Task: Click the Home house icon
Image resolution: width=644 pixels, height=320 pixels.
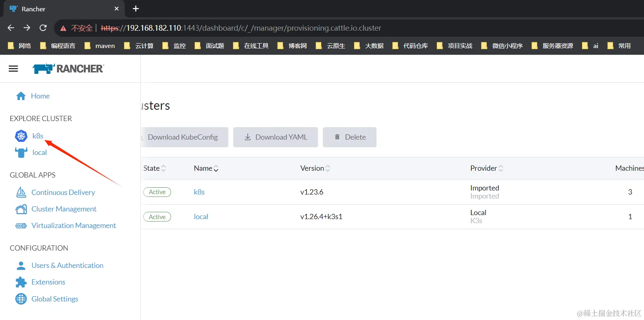Action: [x=21, y=96]
